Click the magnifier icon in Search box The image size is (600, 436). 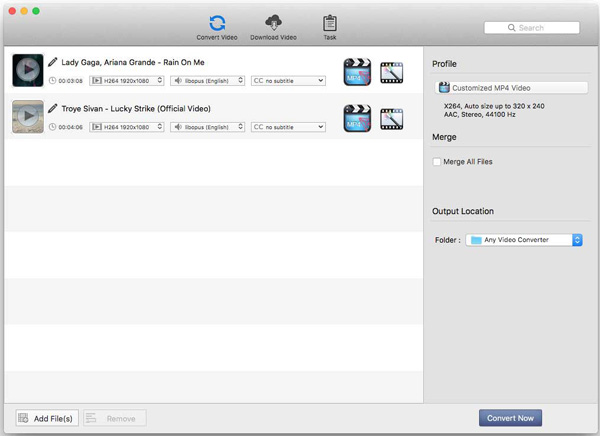tap(511, 28)
